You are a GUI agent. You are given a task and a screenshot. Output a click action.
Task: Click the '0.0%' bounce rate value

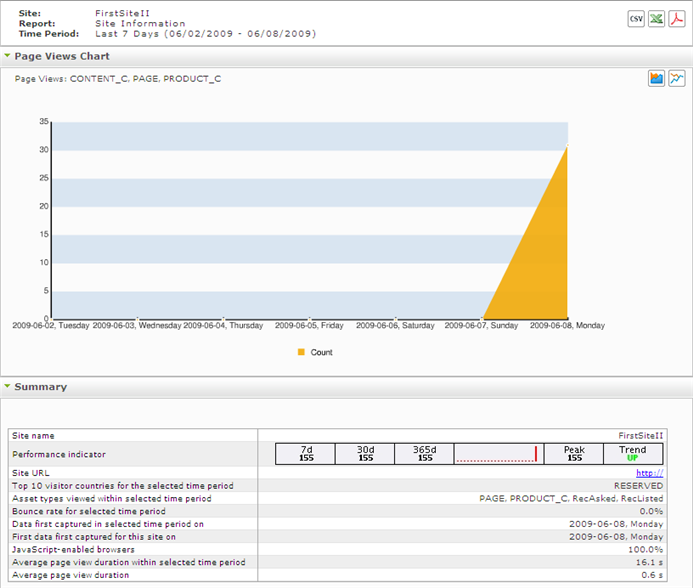point(651,511)
